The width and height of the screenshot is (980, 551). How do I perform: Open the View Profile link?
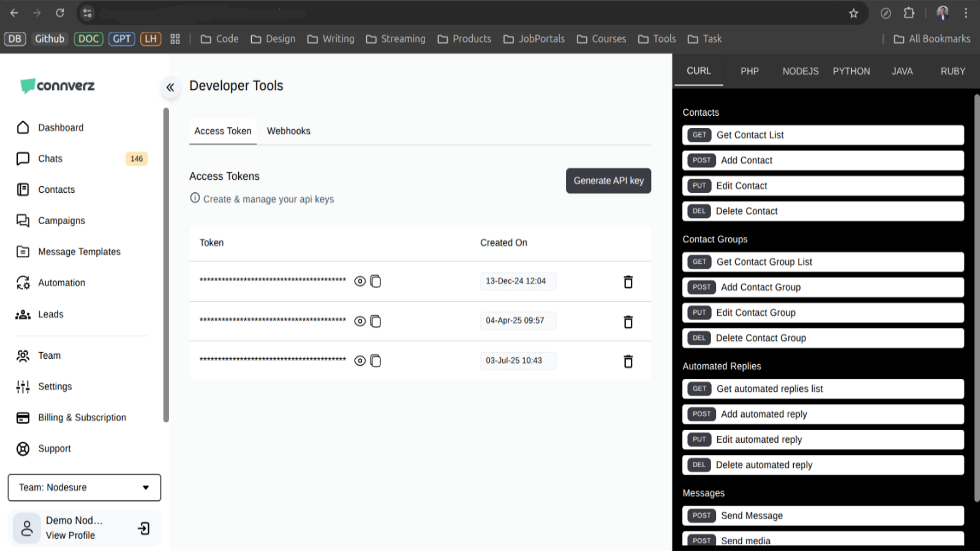tap(70, 535)
